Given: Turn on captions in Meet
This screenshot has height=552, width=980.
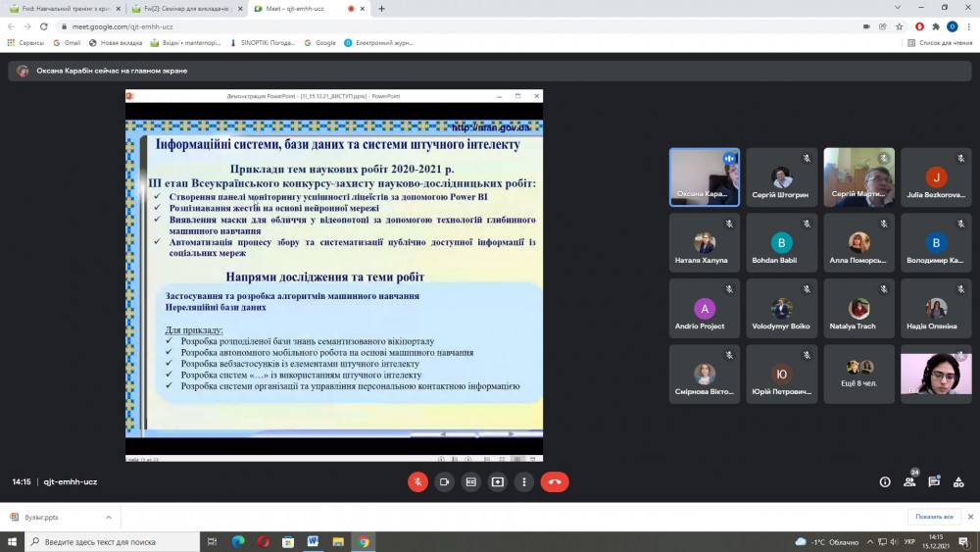Looking at the screenshot, I should tap(471, 482).
